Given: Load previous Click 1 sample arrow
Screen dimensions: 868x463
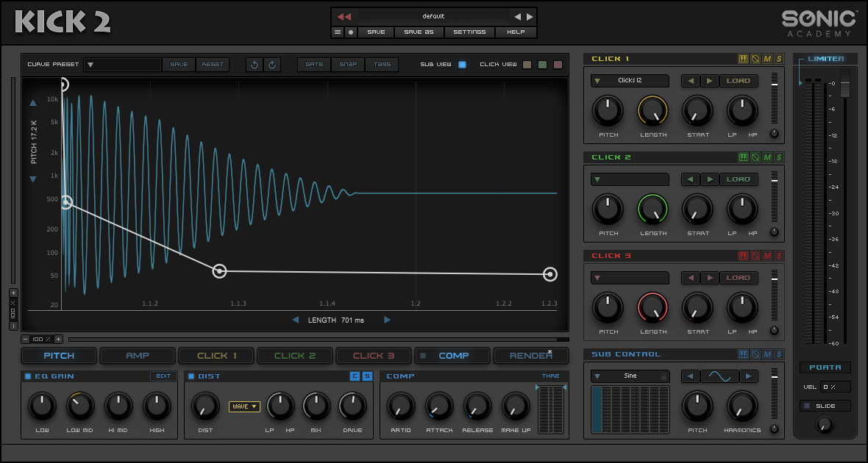Looking at the screenshot, I should coord(690,81).
